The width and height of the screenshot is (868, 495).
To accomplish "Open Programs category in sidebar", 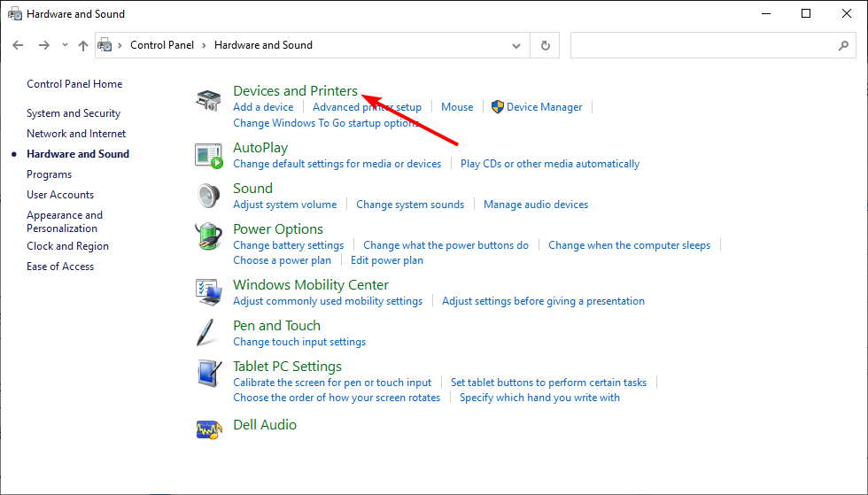I will pos(50,174).
